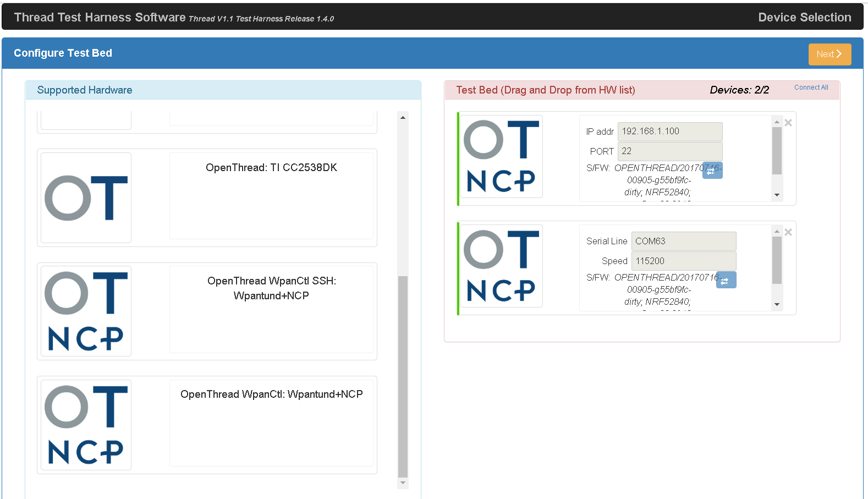Edit the IP addr field
The image size is (868, 499).
[669, 131]
